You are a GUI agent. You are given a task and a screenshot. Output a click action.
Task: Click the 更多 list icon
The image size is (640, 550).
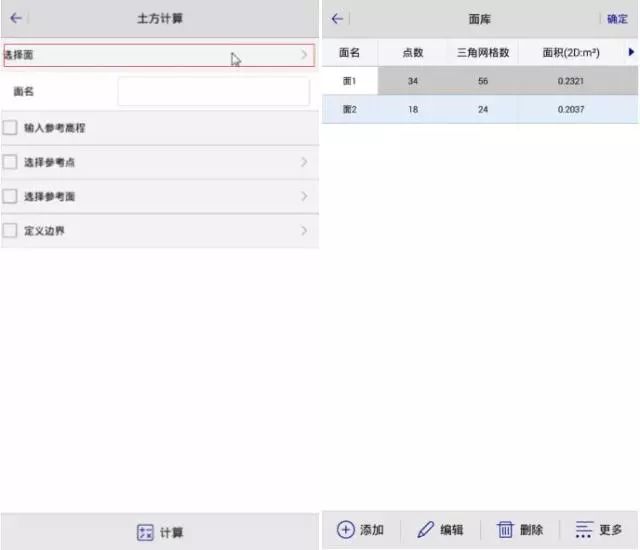coord(584,530)
